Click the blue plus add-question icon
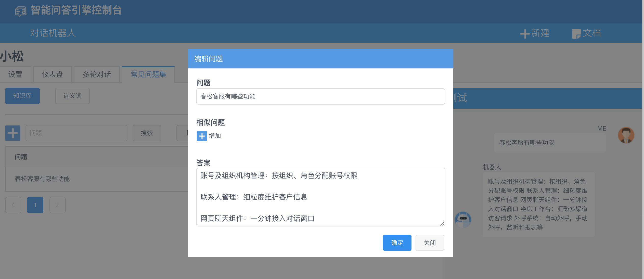 pos(13,133)
